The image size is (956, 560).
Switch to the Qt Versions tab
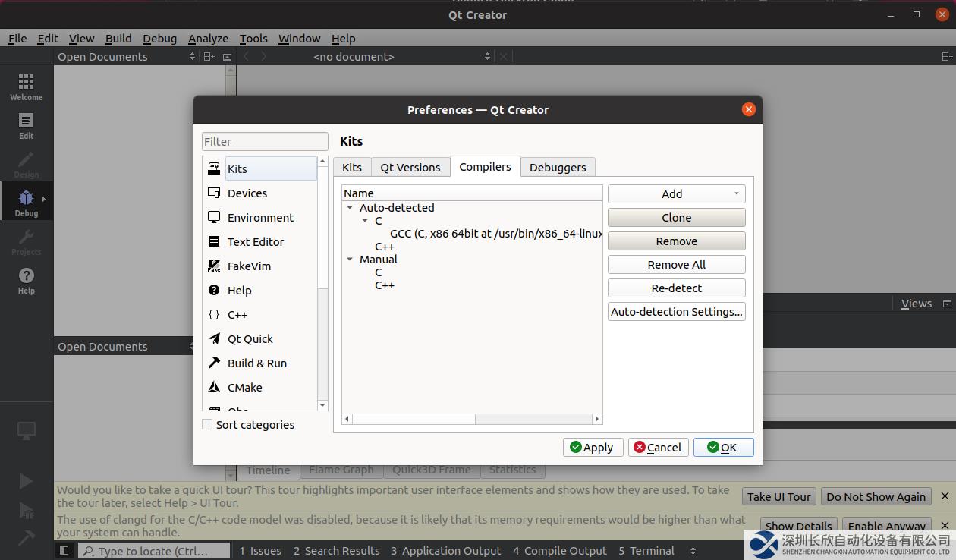[x=410, y=167]
